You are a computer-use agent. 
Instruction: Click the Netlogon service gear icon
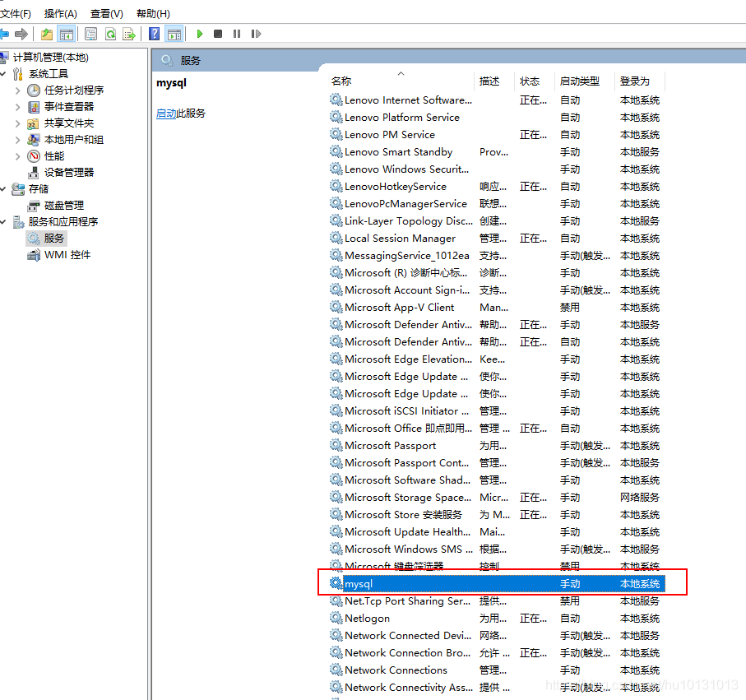336,618
